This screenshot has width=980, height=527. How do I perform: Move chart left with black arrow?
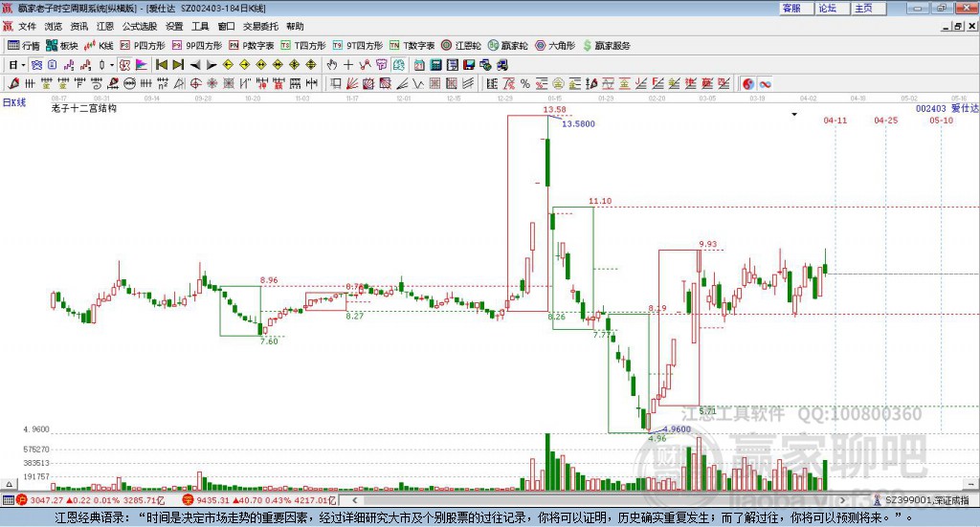click(195, 65)
